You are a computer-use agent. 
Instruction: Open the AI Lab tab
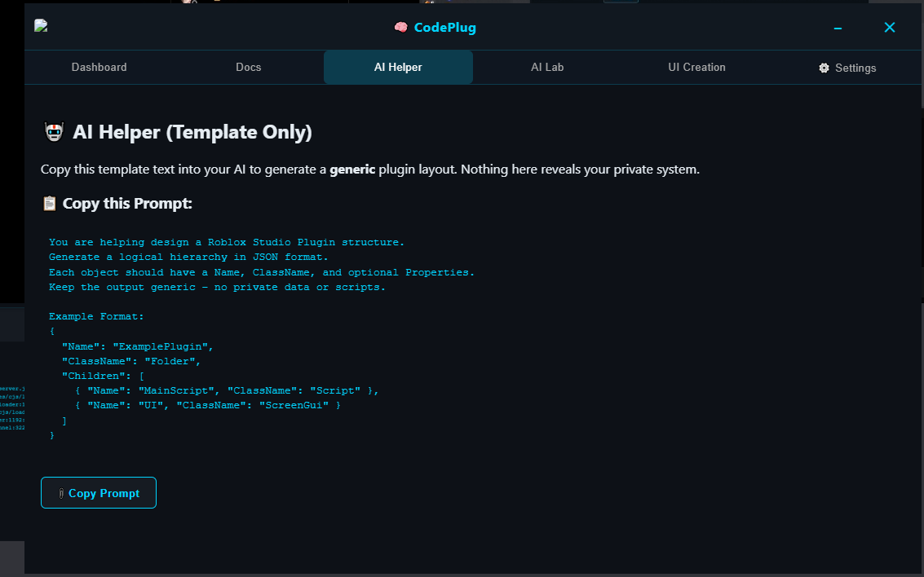547,67
